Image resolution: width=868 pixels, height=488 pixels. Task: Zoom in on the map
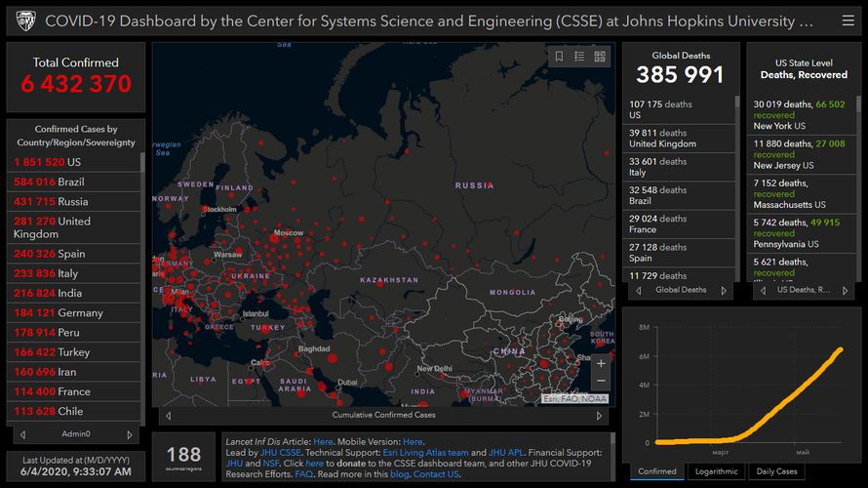click(601, 361)
